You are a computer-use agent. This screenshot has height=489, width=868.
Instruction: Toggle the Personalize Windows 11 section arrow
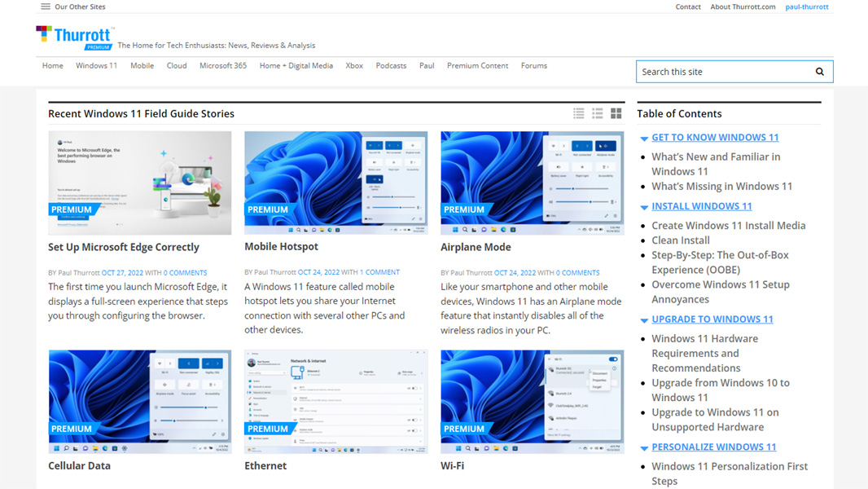coord(644,448)
